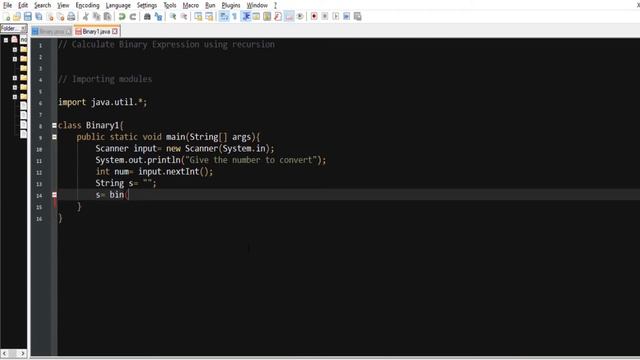Stop macro recording with the Stop icon

pos(325,16)
